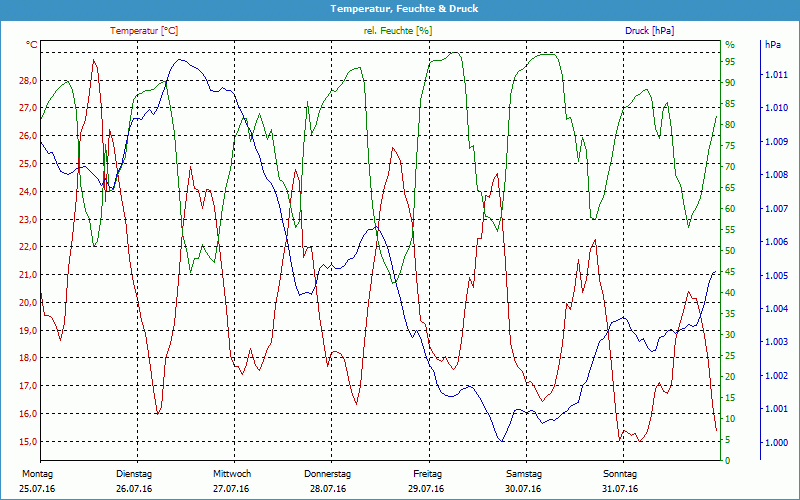Click the 1.002 pressure axis value
The height and width of the screenshot is (500, 800).
[776, 375]
